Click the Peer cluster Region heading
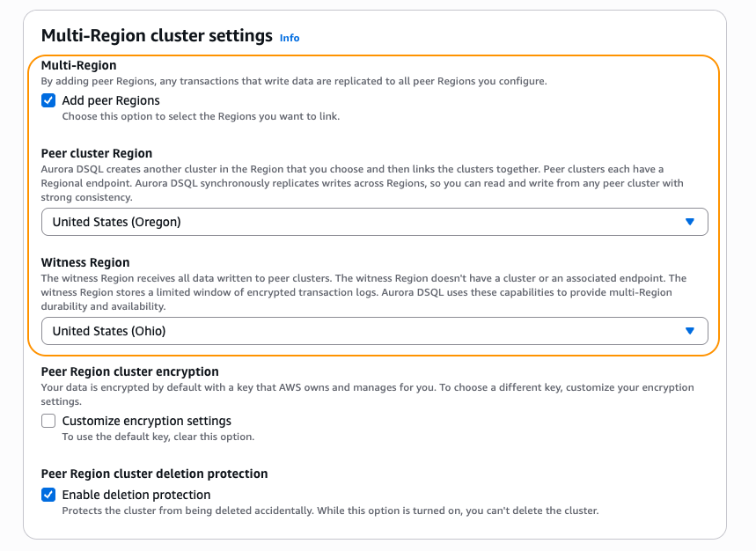This screenshot has height=551, width=756. pyautogui.click(x=96, y=151)
